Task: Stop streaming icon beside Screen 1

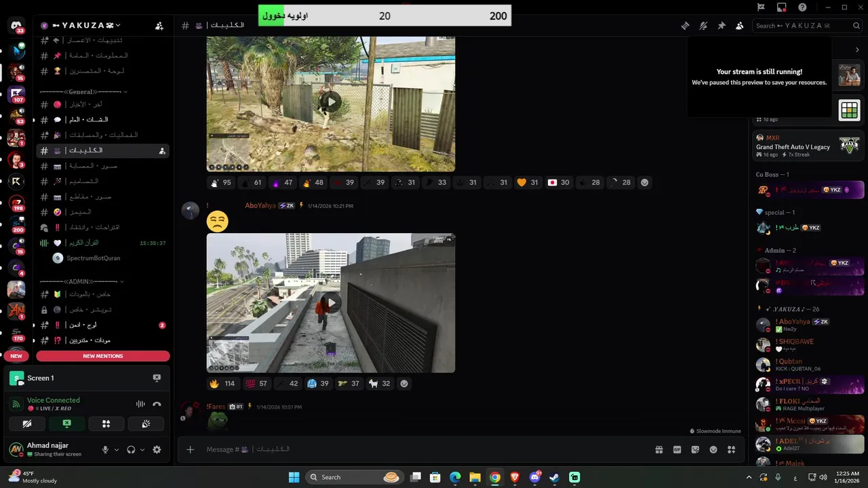Action: click(157, 378)
